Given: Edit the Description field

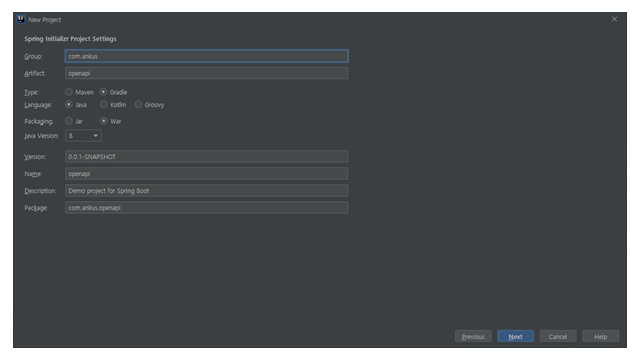Looking at the screenshot, I should tap(207, 191).
